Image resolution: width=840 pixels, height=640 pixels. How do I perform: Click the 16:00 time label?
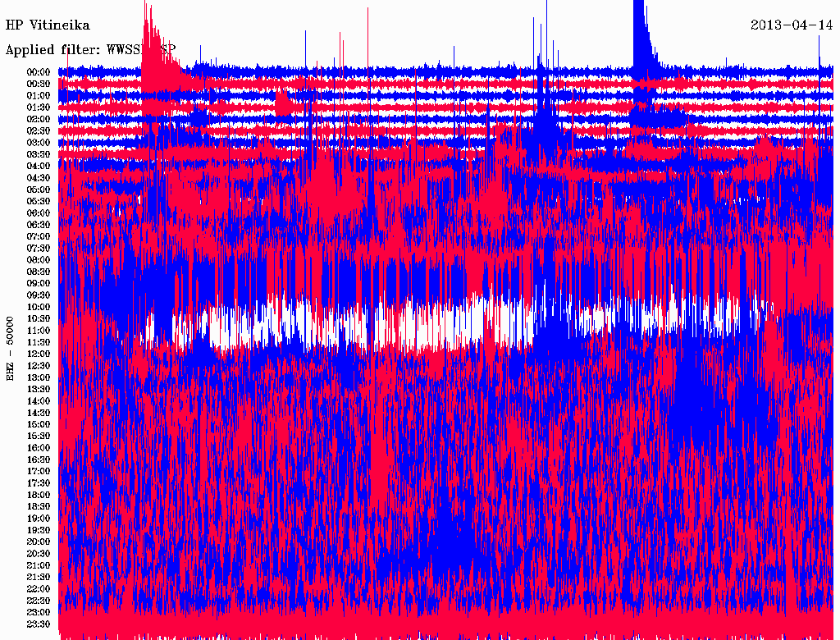(x=39, y=448)
